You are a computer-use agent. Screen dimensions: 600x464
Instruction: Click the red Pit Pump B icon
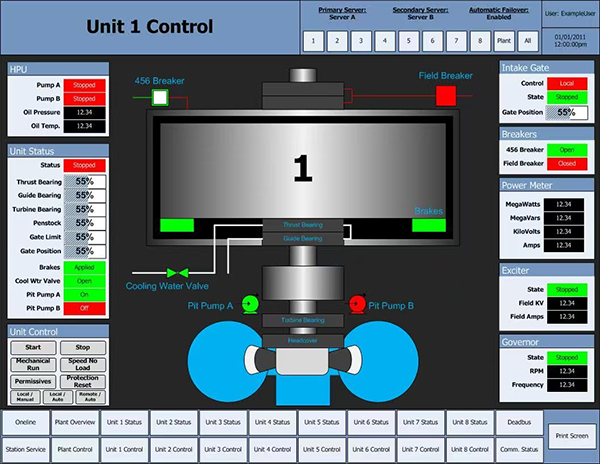(356, 304)
